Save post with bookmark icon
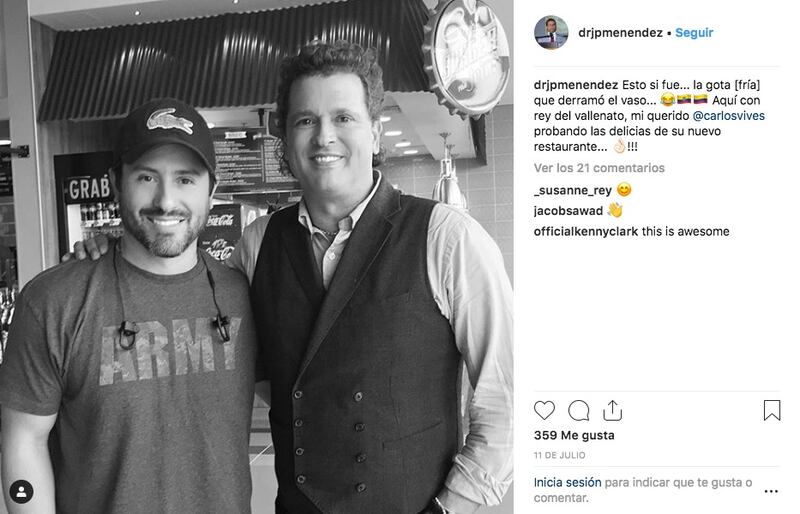The width and height of the screenshot is (800, 514). pyautogui.click(x=772, y=410)
